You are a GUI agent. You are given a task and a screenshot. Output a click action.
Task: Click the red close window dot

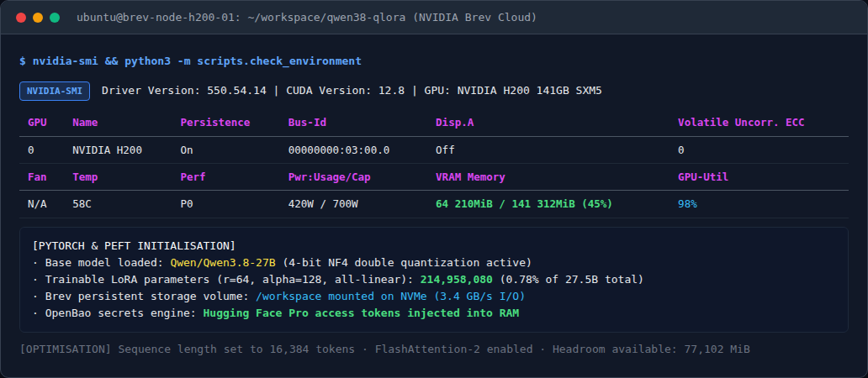(21, 18)
